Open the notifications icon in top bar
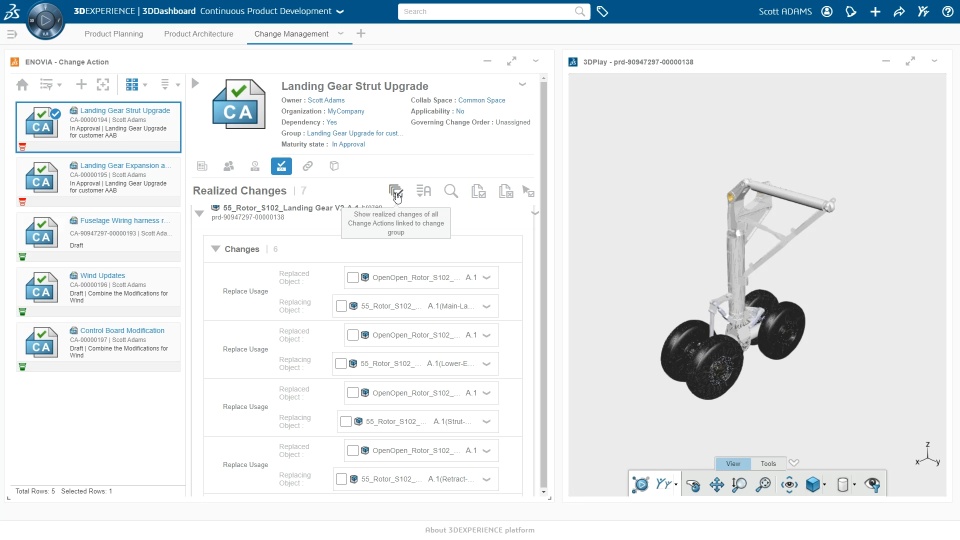Image resolution: width=960 pixels, height=540 pixels. 851,12
